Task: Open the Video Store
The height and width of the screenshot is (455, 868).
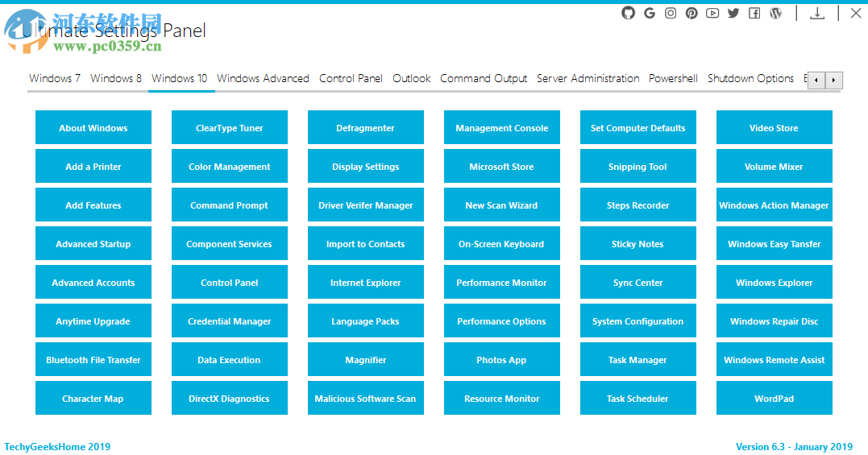Action: 774,127
